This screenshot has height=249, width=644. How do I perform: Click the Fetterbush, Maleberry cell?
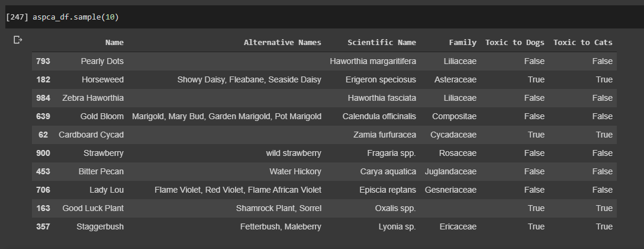pos(281,226)
